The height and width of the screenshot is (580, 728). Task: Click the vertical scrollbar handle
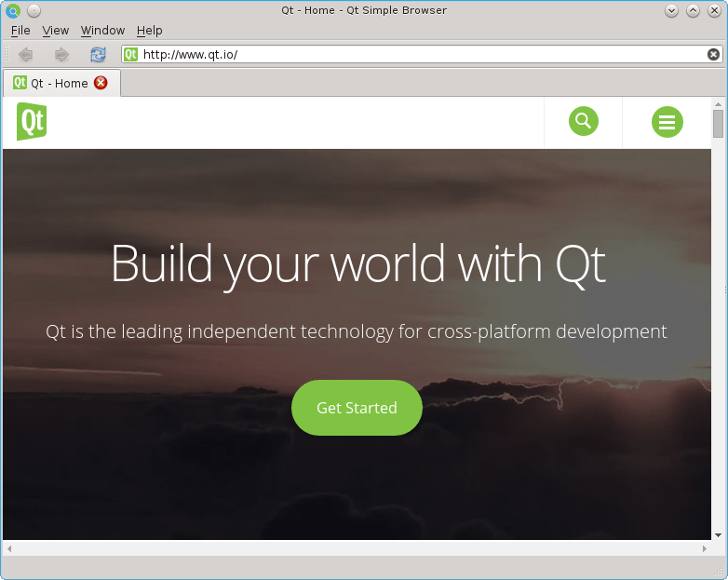[718, 123]
